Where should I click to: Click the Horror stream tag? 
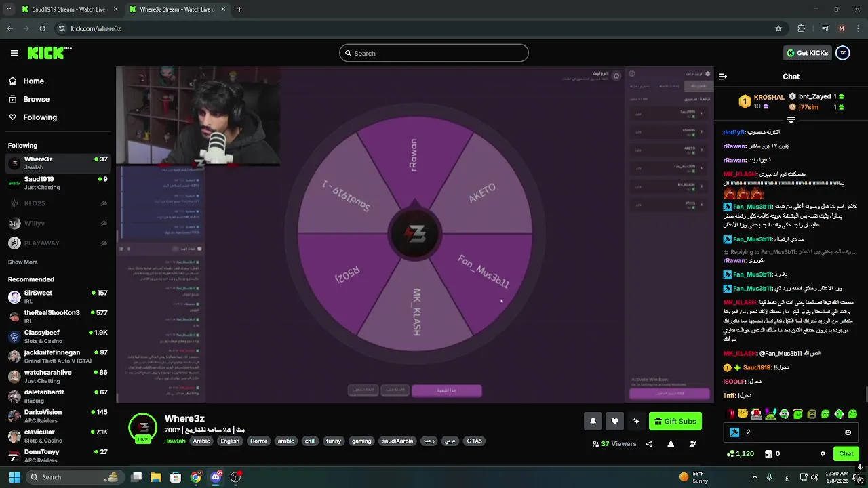coord(258,441)
